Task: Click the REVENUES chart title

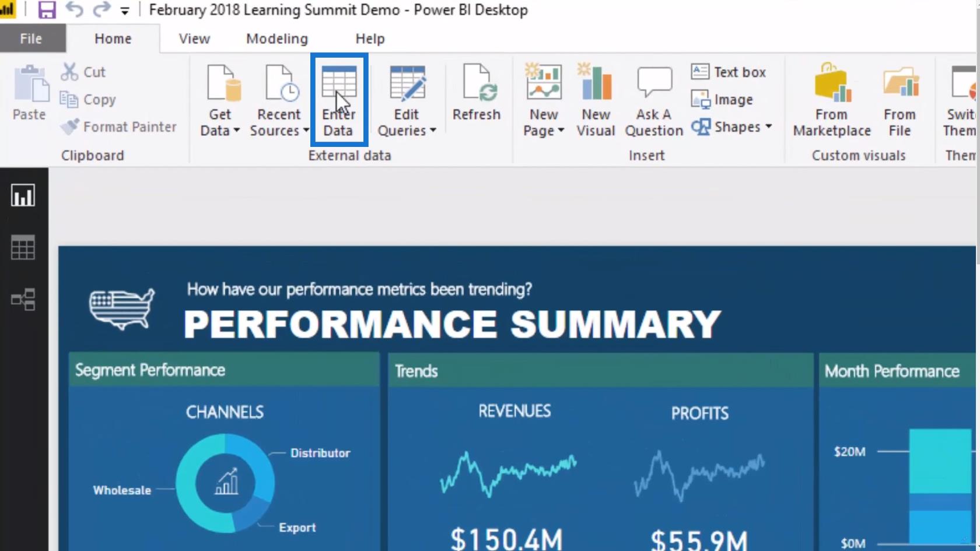Action: pyautogui.click(x=514, y=411)
